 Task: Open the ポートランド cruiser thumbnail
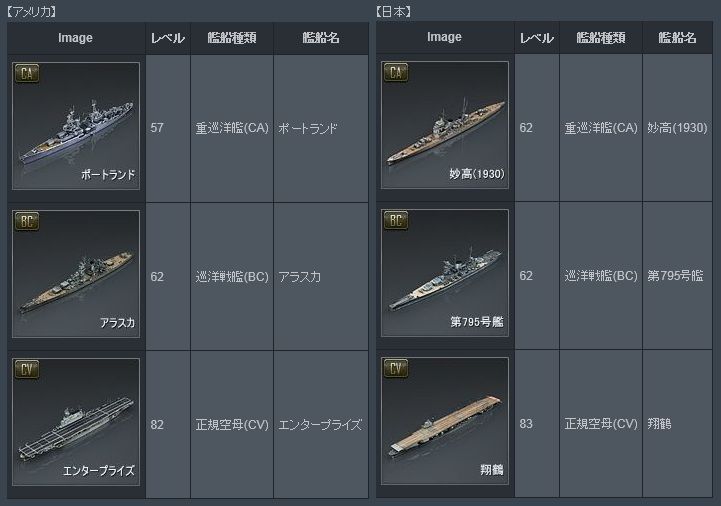click(x=76, y=126)
